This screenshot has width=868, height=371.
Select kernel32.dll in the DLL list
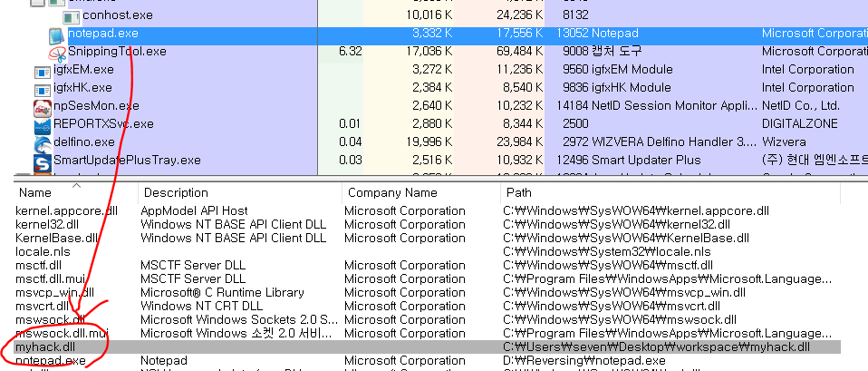pos(46,225)
